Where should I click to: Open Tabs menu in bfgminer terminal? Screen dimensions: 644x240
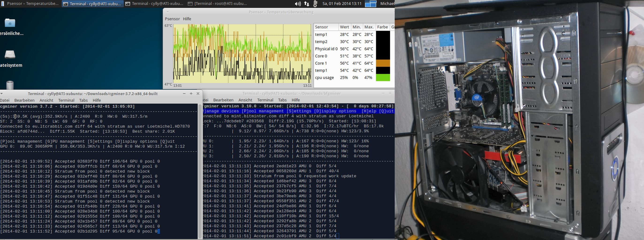pos(282,100)
